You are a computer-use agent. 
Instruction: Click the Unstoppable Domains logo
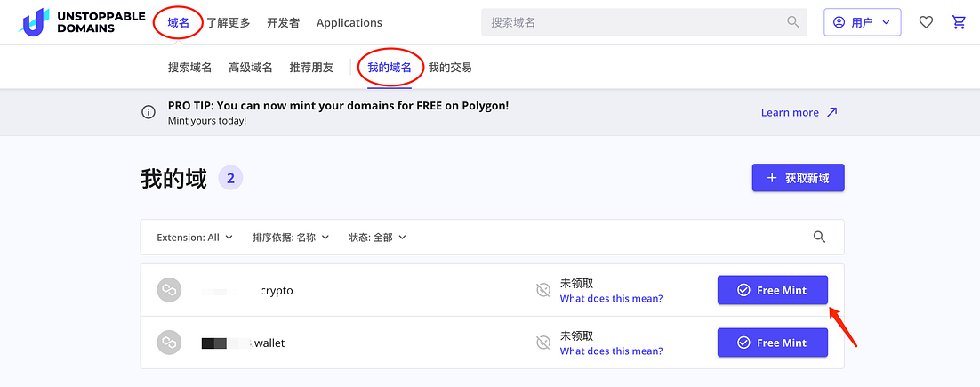(81, 22)
